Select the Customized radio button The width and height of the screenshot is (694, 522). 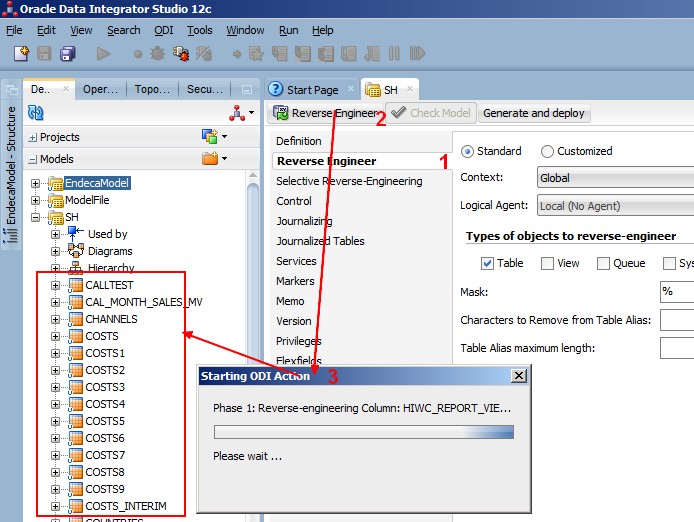coord(547,151)
